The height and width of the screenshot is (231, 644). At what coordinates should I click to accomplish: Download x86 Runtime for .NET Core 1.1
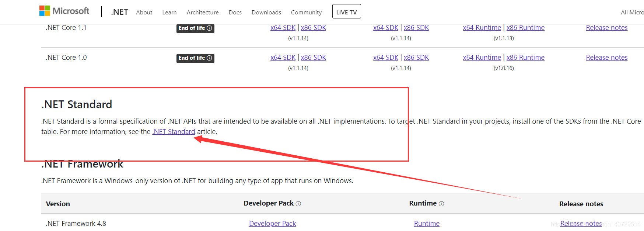point(525,28)
